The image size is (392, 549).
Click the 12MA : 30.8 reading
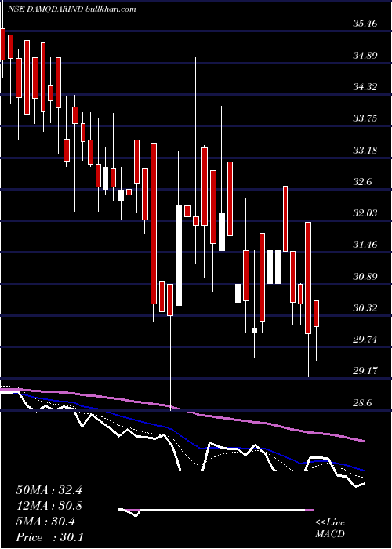[49, 506]
